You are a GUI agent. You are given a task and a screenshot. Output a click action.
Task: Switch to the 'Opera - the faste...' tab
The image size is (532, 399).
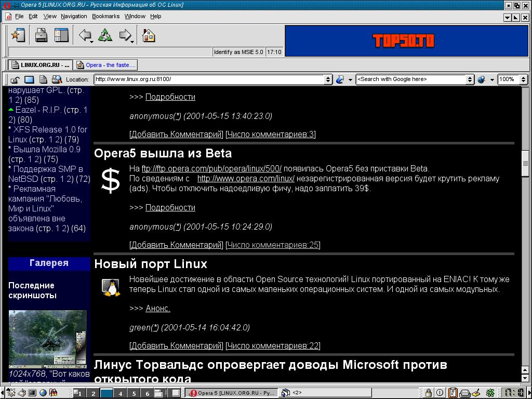click(x=106, y=65)
